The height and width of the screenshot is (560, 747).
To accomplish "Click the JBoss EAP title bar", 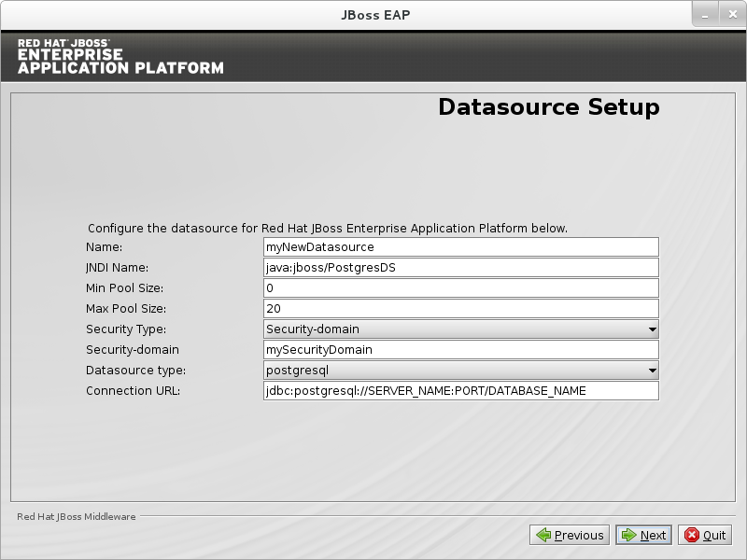I will pos(373,13).
